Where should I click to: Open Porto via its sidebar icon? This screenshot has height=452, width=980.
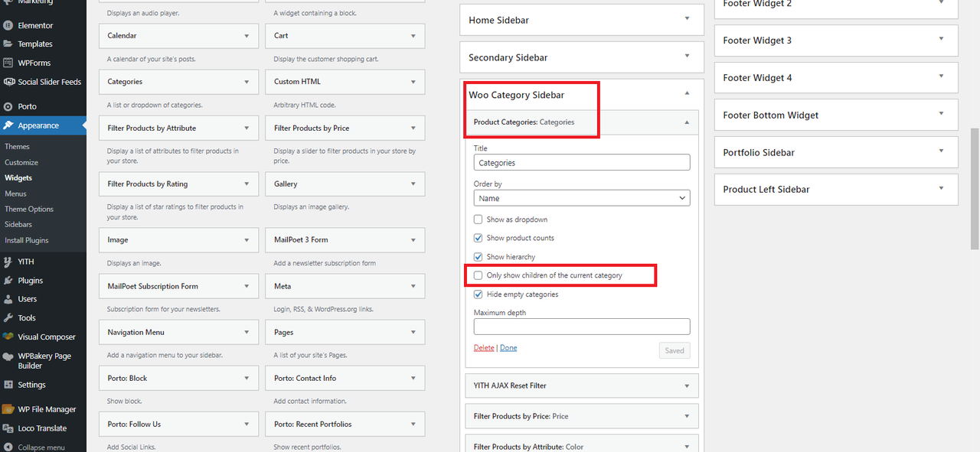[x=8, y=106]
